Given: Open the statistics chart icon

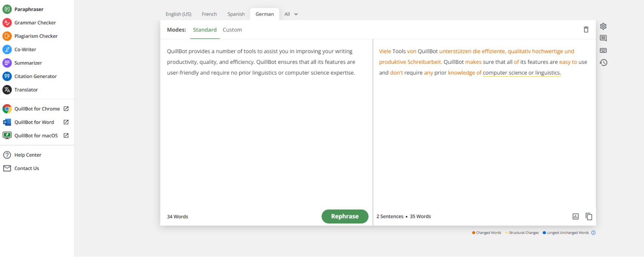Looking at the screenshot, I should click(x=576, y=217).
